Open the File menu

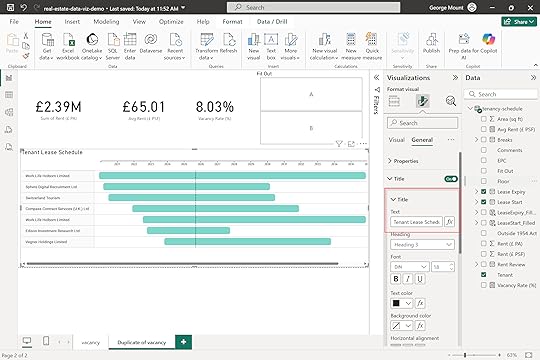click(x=14, y=21)
